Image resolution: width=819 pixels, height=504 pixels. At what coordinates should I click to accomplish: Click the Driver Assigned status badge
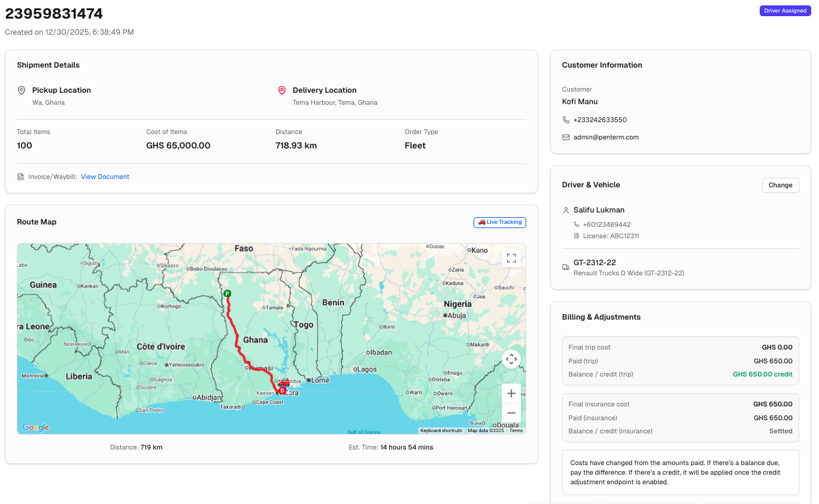point(785,10)
